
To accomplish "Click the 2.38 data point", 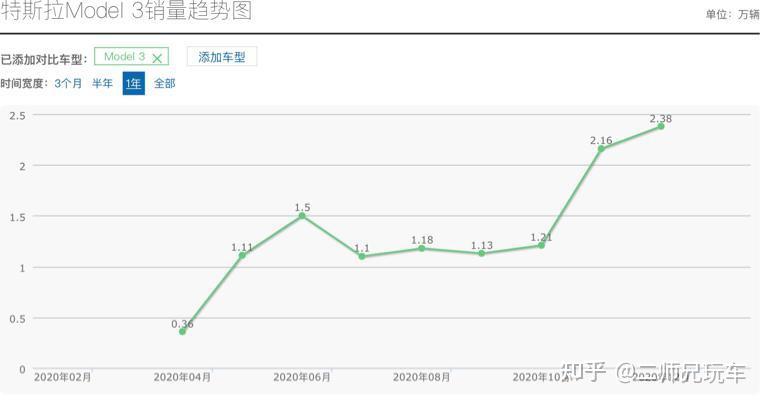I will 661,126.
